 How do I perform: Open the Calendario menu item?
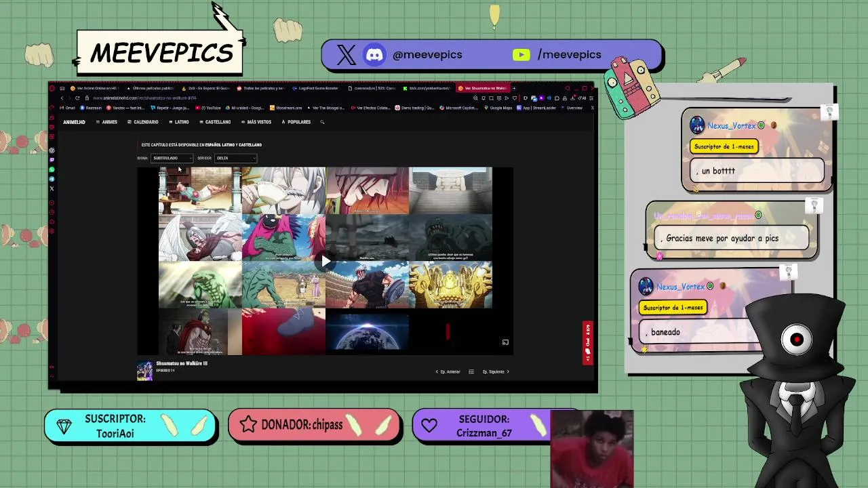point(143,122)
